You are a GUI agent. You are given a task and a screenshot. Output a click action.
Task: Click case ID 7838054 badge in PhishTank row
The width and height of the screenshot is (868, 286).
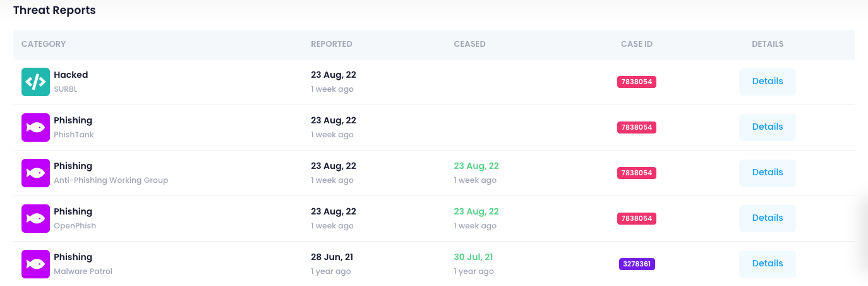tap(637, 127)
